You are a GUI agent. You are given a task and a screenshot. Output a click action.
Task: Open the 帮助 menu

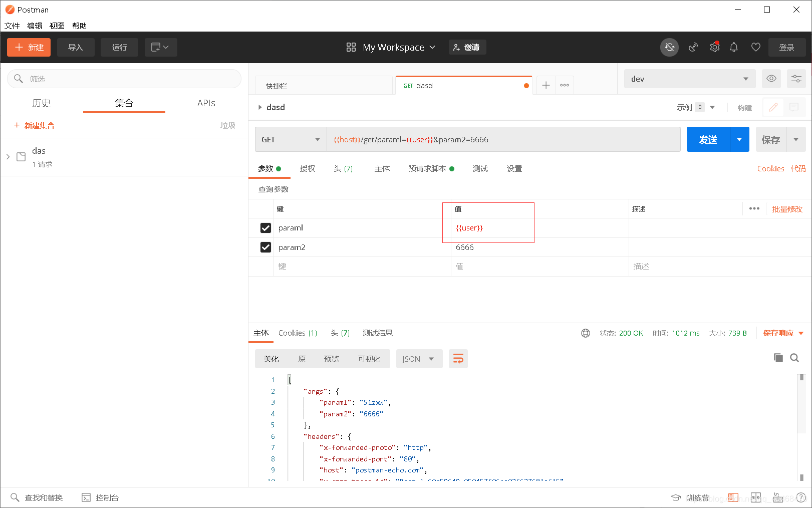pos(80,26)
